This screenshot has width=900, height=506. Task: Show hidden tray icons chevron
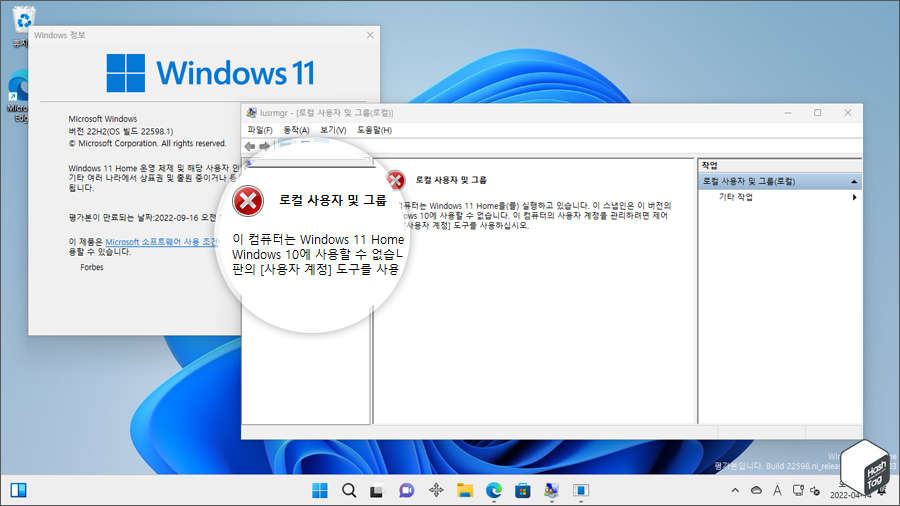click(735, 491)
